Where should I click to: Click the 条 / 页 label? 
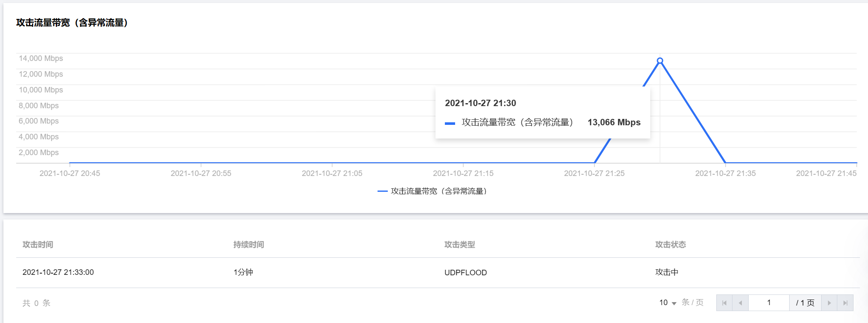(x=692, y=303)
